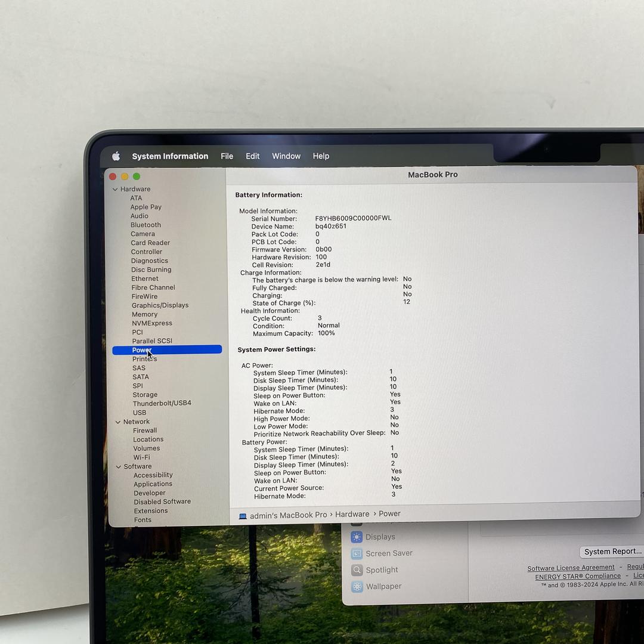Select FireWire in the sidebar

(144, 296)
